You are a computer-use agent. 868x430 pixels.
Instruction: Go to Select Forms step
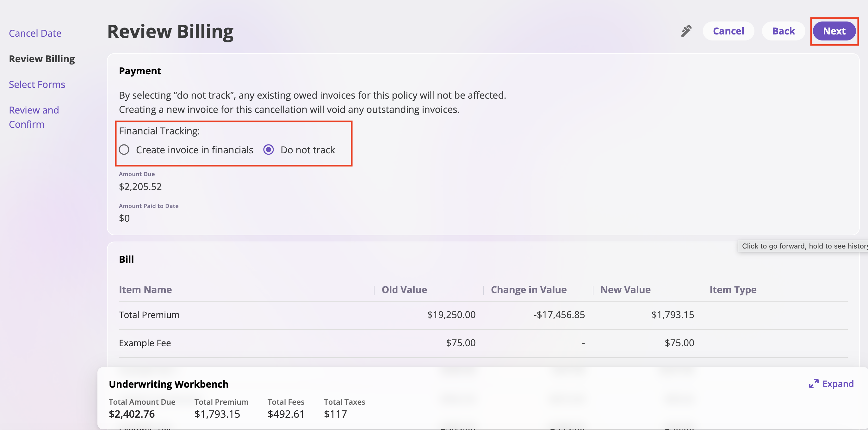37,84
